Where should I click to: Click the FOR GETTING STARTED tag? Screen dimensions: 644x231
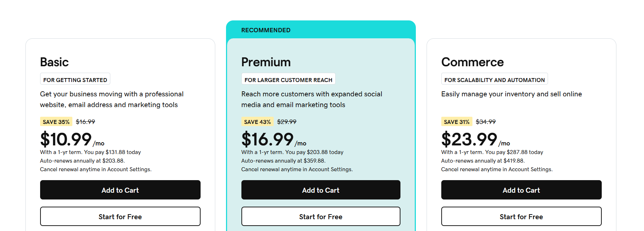(75, 80)
